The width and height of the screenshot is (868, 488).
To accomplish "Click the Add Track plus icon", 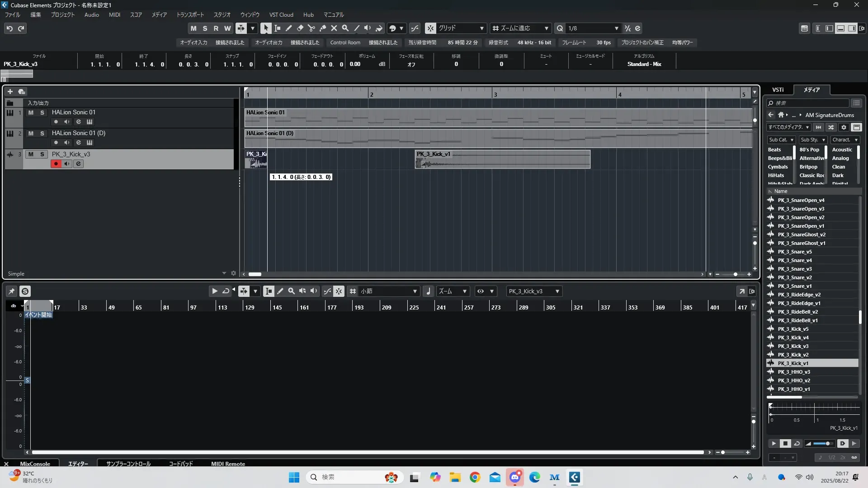I will tap(10, 91).
